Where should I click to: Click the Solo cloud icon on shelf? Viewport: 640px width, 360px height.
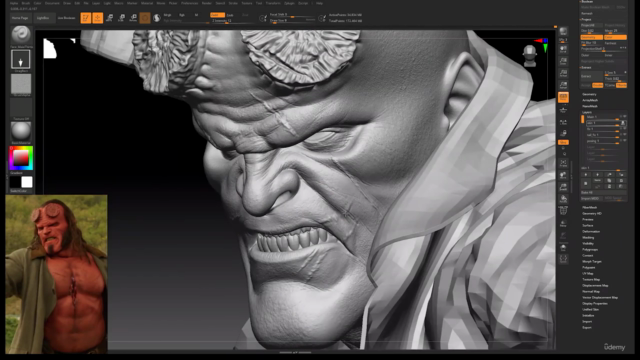tap(563, 247)
